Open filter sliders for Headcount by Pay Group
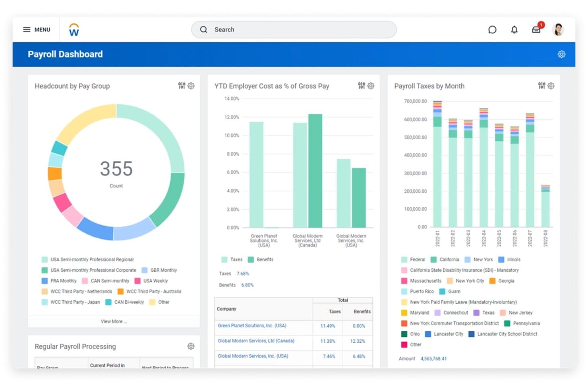 (182, 86)
